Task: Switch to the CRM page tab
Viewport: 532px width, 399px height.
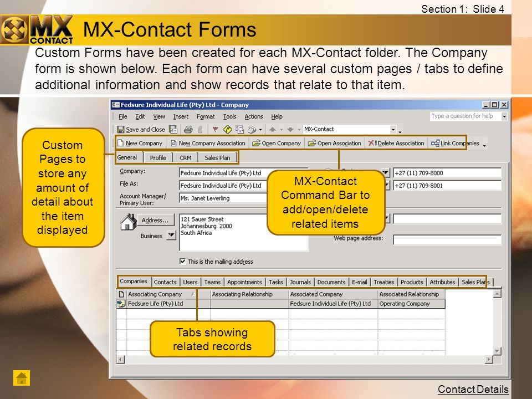Action: [185, 158]
